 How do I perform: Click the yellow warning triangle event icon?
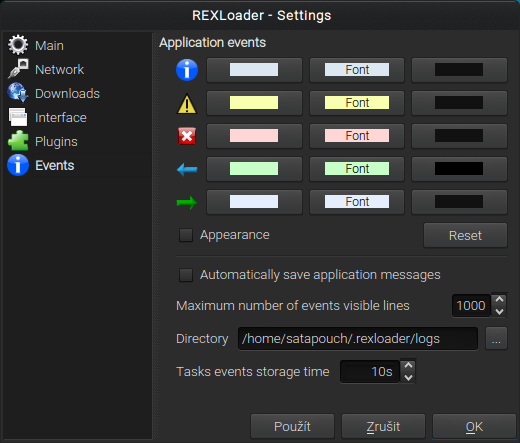coord(187,103)
